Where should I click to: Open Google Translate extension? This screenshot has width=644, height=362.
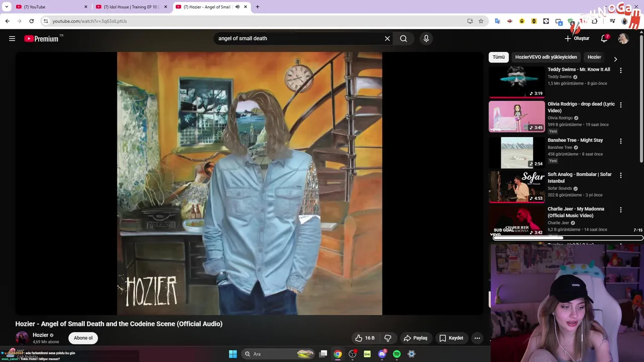(x=497, y=21)
